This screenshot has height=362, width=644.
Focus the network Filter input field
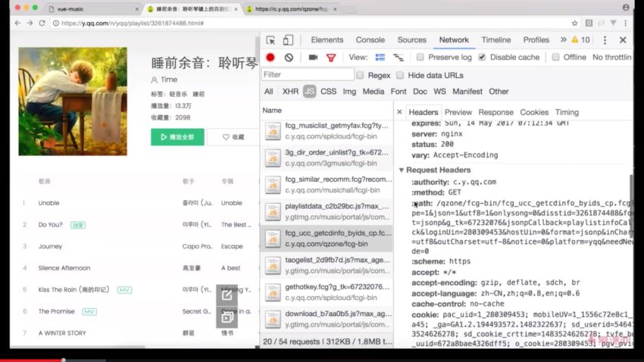(308, 75)
